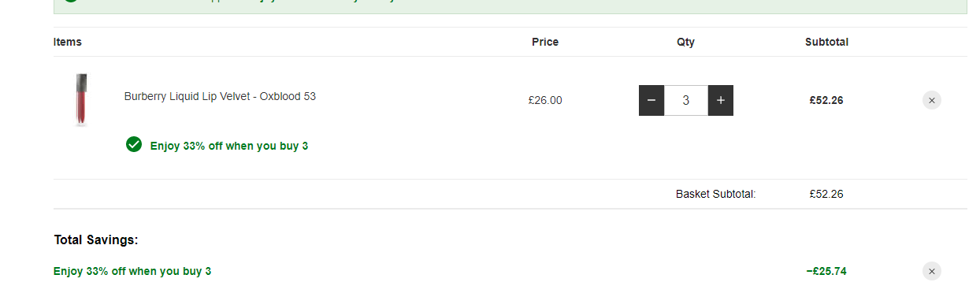Select the £26.00 unit price

[x=545, y=100]
